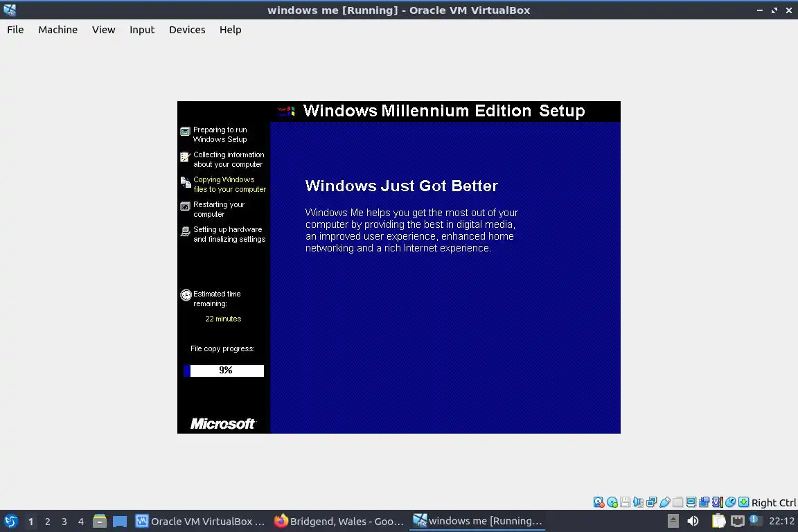Viewport: 798px width, 532px height.
Task: Switch to workspace 4
Action: click(80, 522)
